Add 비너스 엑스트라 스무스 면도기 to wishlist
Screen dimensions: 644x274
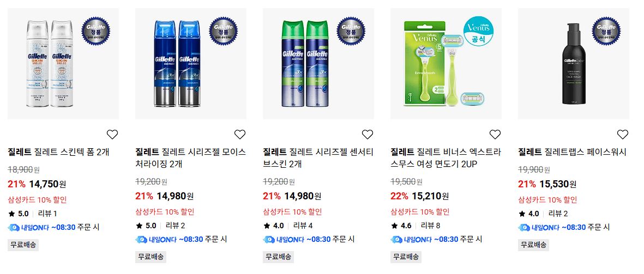(x=495, y=134)
